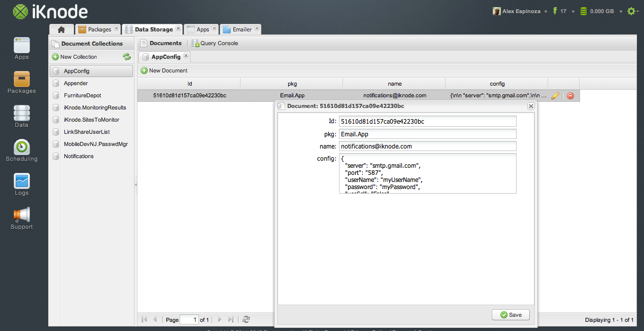This screenshot has width=644, height=331.
Task: Close the AppConfig documents tab
Action: [186, 56]
